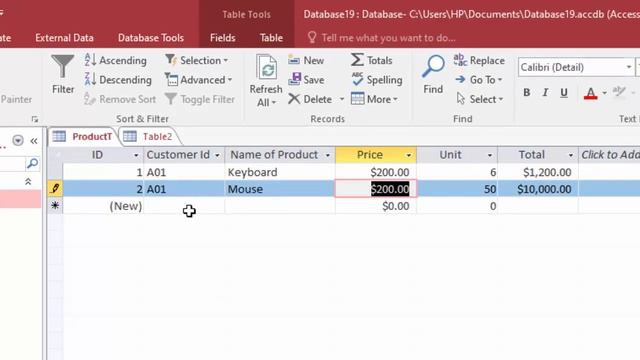This screenshot has height=360, width=640.
Task: Open the Unit column filter arrow
Action: pyautogui.click(x=489, y=156)
